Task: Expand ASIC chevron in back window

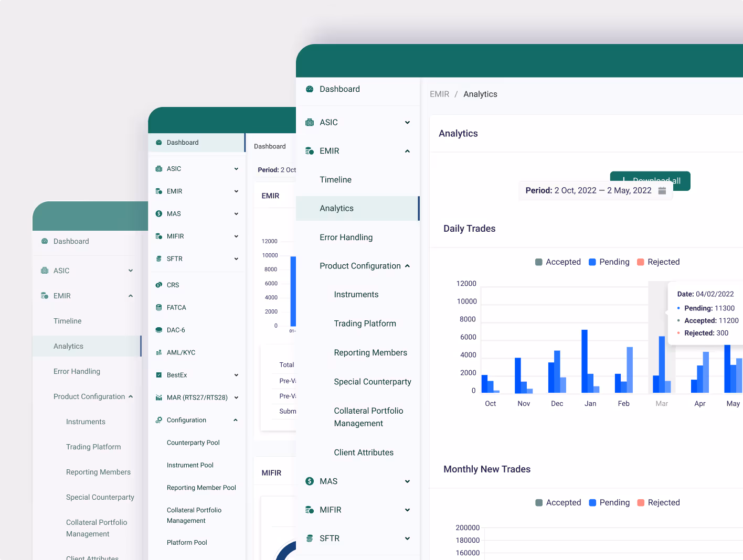Action: (x=131, y=271)
